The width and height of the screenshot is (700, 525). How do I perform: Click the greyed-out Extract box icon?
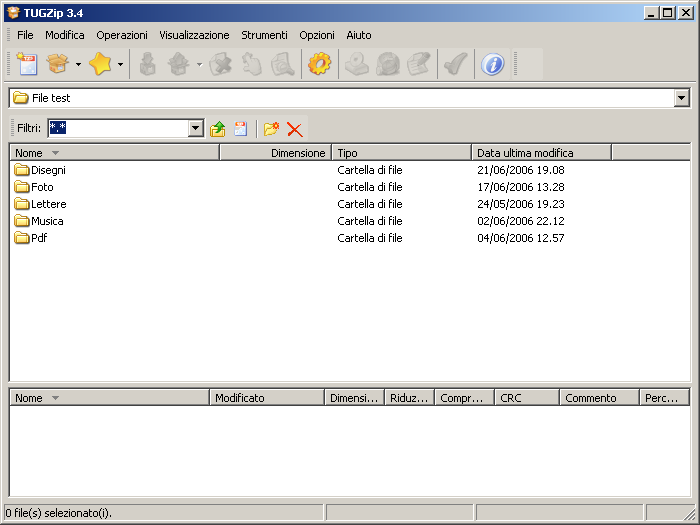tap(179, 64)
